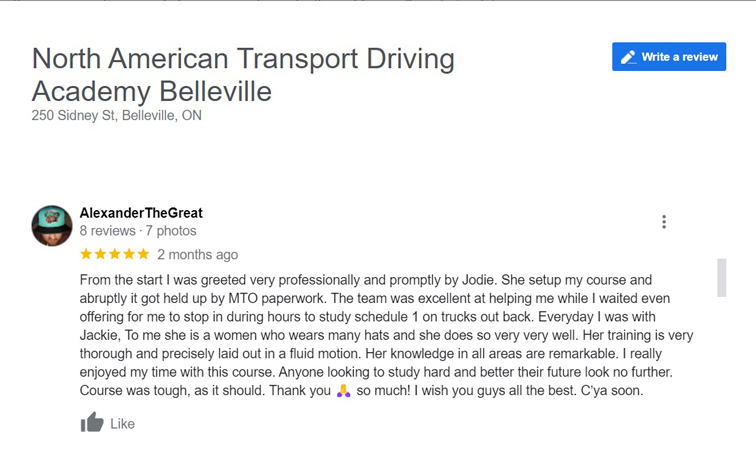756x453 pixels.
Task: Click the thumbs-up icon on the review
Action: coord(92,423)
